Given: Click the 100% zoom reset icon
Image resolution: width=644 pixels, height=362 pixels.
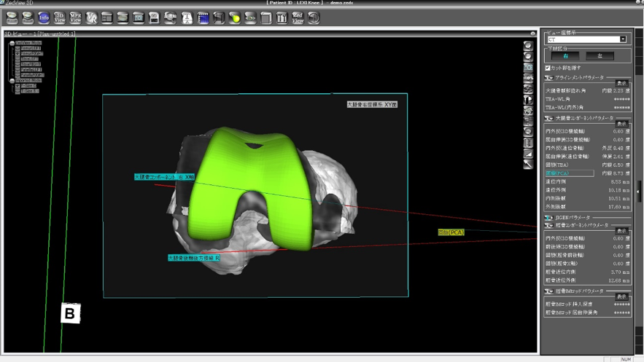Looking at the screenshot, I should 528,78.
